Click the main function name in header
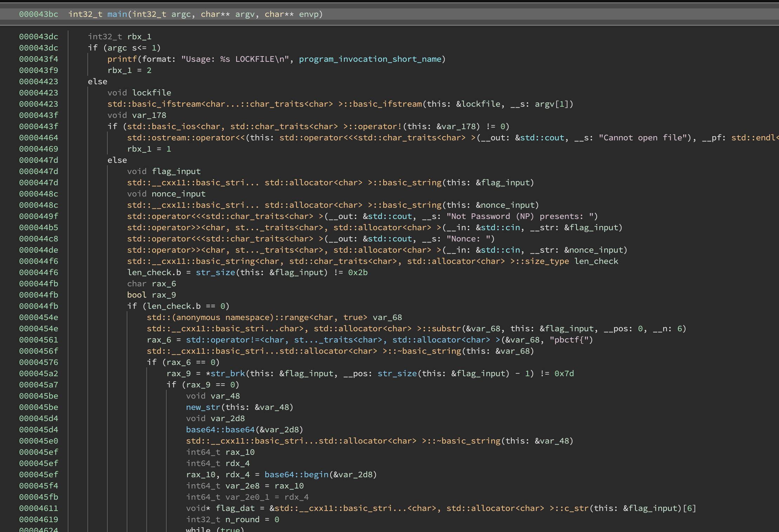This screenshot has width=779, height=532. (117, 14)
